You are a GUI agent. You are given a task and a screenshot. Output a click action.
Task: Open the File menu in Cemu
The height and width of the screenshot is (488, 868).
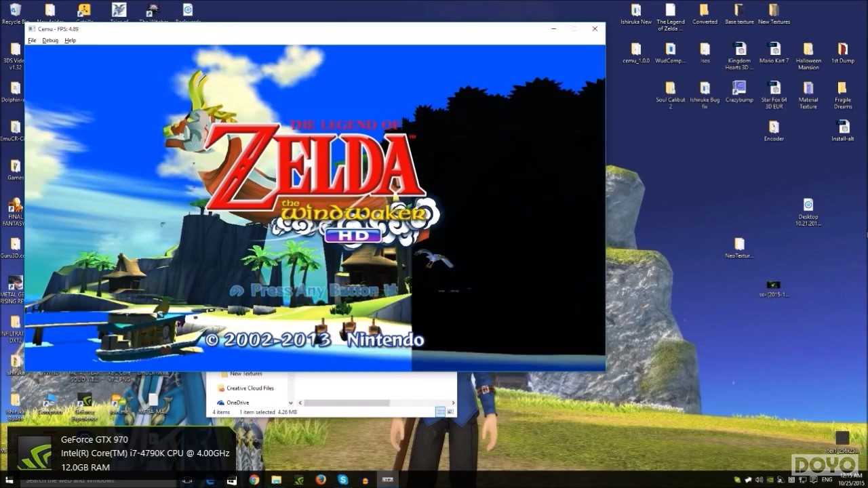coord(32,41)
